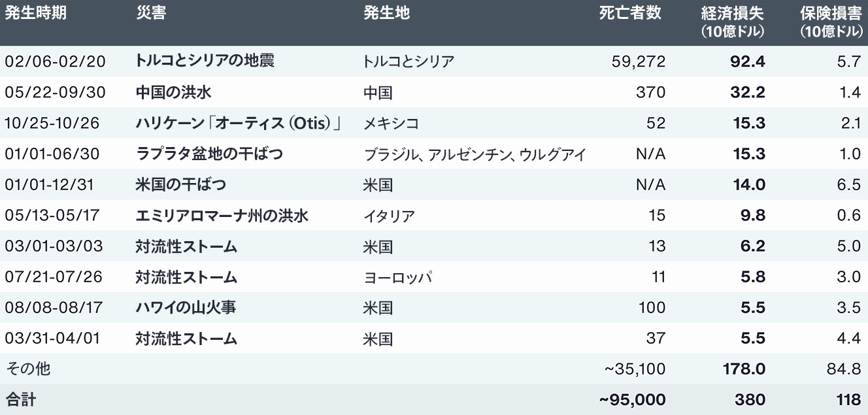The image size is (868, 415).
Task: Select the 合計 total row label
Action: click(20, 399)
